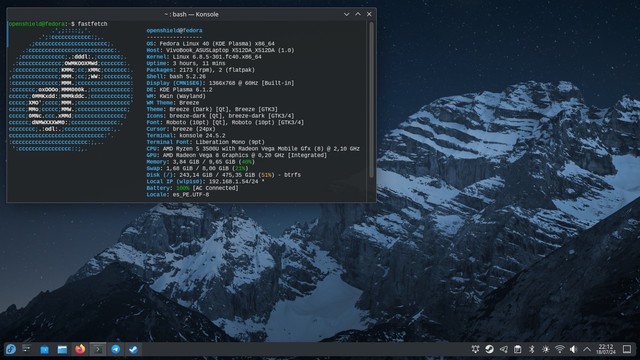Viewport: 640px width, 360px height.
Task: Click the 'Host: VivoBook_ASUSLaptop' line
Action: coord(220,50)
